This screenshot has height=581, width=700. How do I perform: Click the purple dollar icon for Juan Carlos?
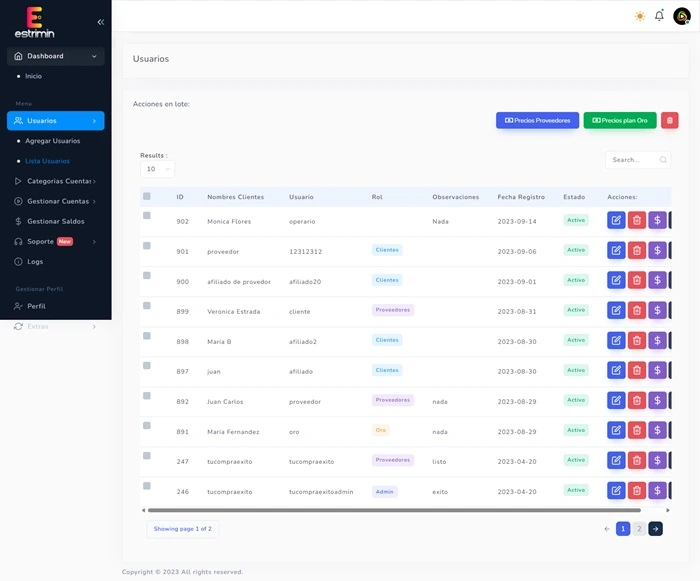(657, 401)
